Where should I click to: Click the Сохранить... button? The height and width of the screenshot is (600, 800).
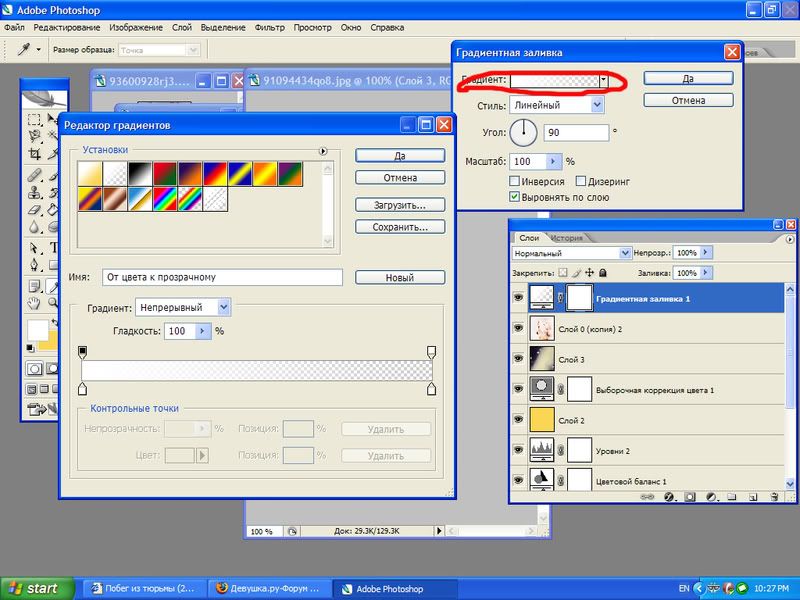click(x=400, y=227)
